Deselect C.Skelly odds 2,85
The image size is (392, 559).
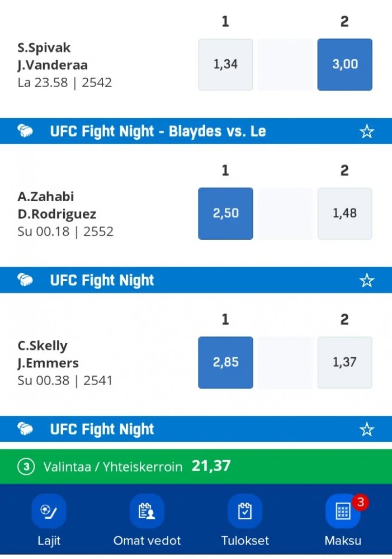pyautogui.click(x=225, y=362)
